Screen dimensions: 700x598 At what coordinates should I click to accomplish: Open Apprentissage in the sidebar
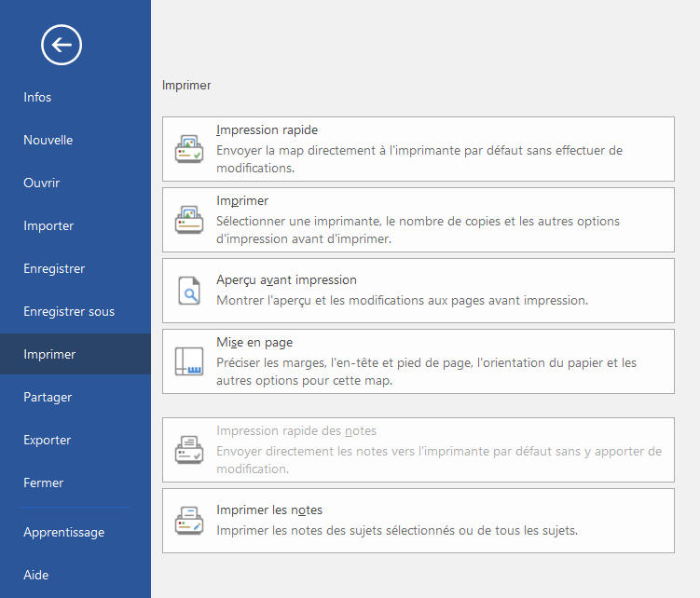pos(63,532)
